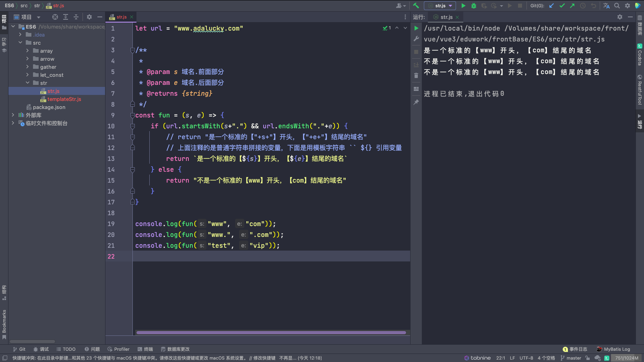Expand the array folder in project tree
This screenshot has width=644, height=362.
[27, 51]
